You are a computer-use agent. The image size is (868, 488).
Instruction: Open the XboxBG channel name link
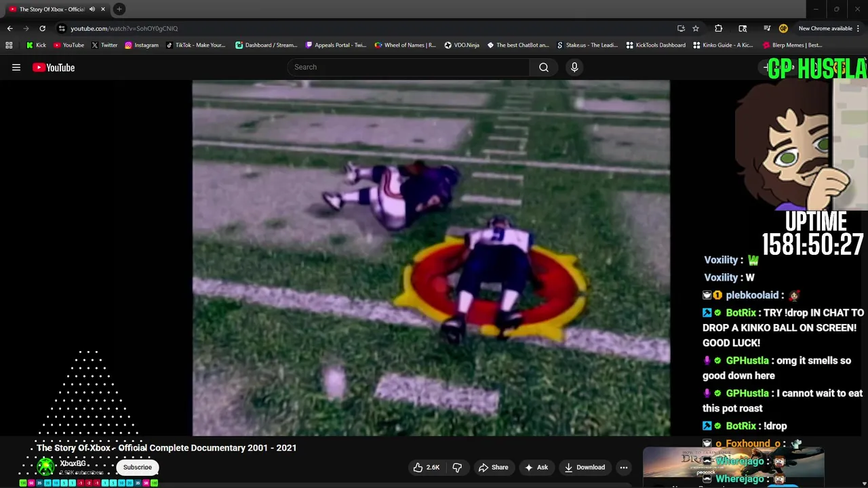73,464
